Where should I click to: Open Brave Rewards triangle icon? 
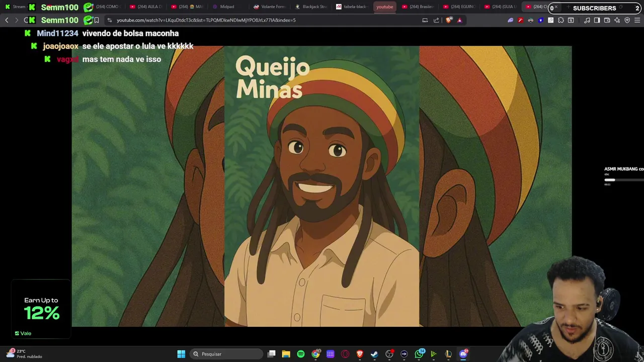point(459,20)
